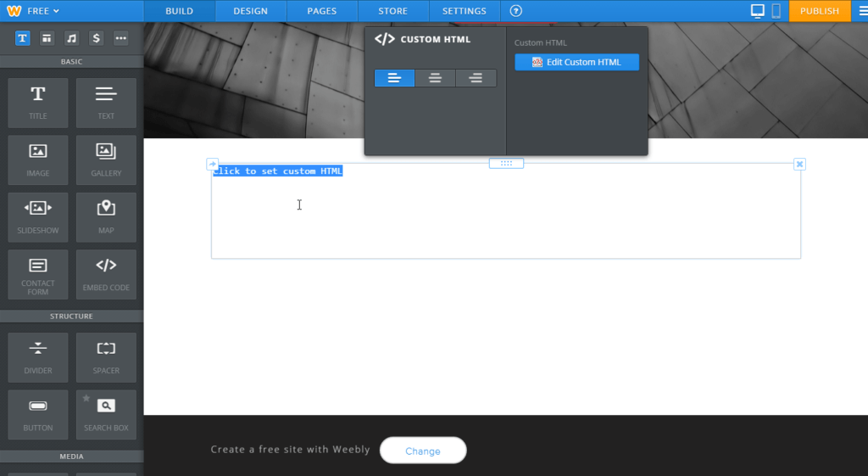Select the Text element
Screen dimensions: 868x476
(x=106, y=103)
